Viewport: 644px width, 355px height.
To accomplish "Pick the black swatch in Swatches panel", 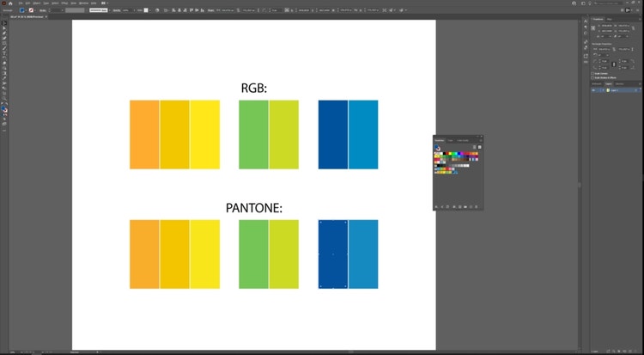I will point(445,153).
